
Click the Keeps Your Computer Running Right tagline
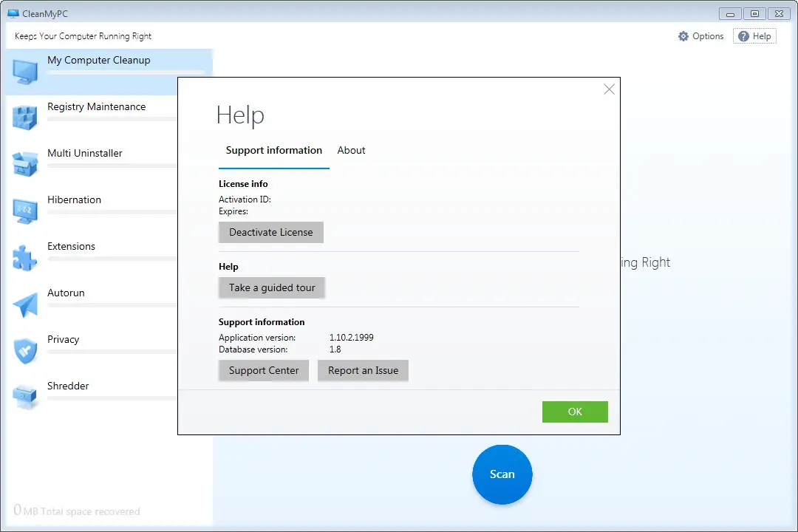pyautogui.click(x=83, y=36)
